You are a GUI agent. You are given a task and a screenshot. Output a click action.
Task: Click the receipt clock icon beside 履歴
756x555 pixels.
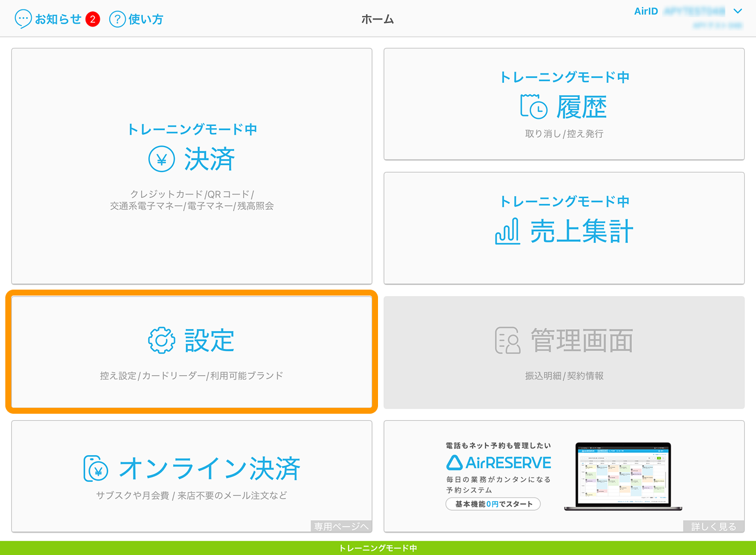click(533, 107)
